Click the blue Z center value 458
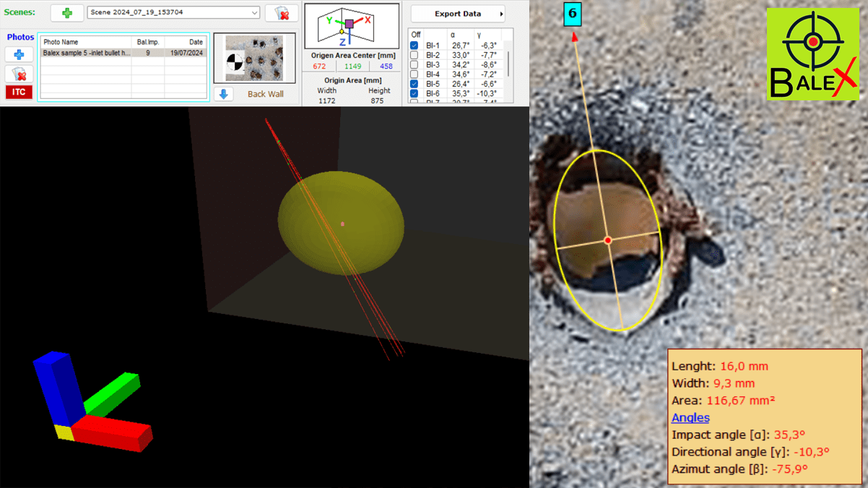This screenshot has height=488, width=868. 386,66
